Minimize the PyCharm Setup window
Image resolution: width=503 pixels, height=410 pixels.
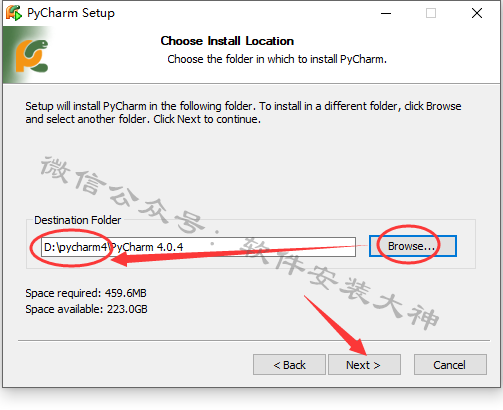pos(386,13)
